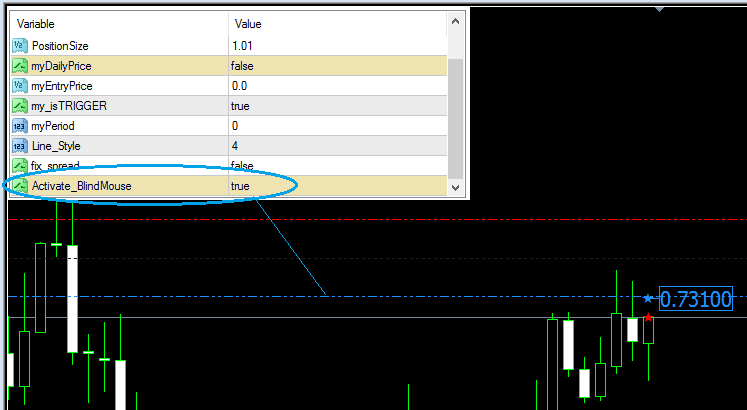
Task: Click the Activate_BlindMouse boolean-type icon
Action: [20, 186]
